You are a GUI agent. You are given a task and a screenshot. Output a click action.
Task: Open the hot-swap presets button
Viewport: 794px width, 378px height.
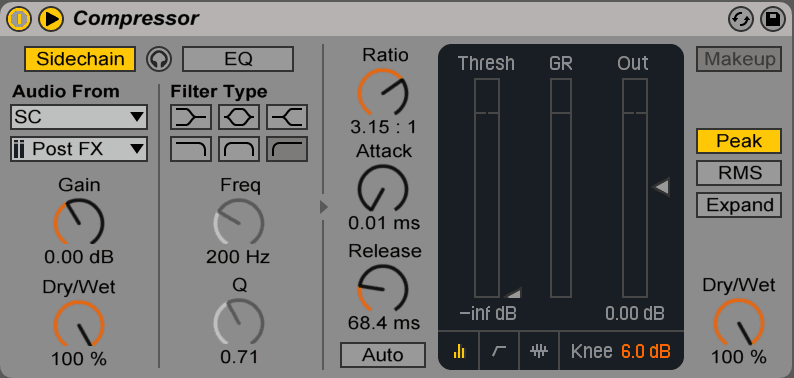pyautogui.click(x=741, y=20)
